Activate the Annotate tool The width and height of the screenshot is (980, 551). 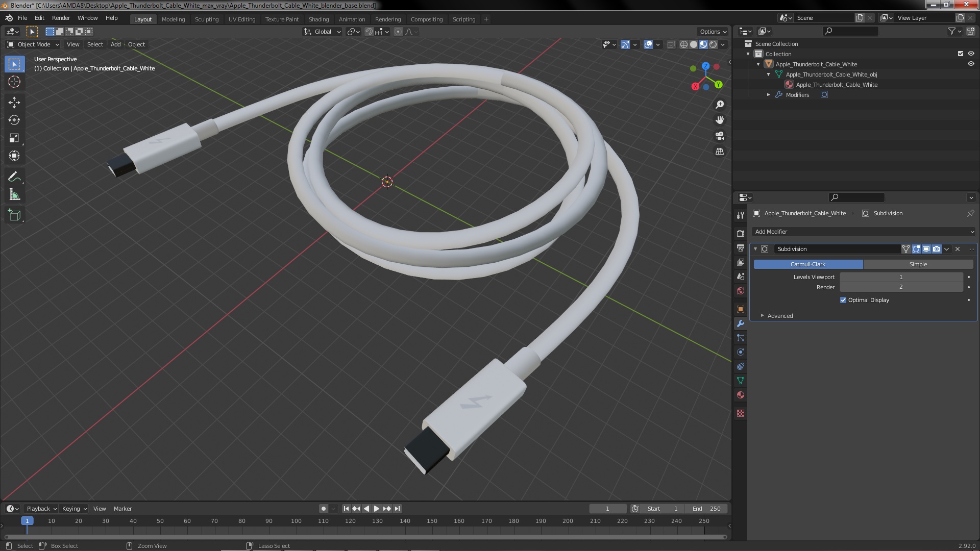(x=14, y=177)
